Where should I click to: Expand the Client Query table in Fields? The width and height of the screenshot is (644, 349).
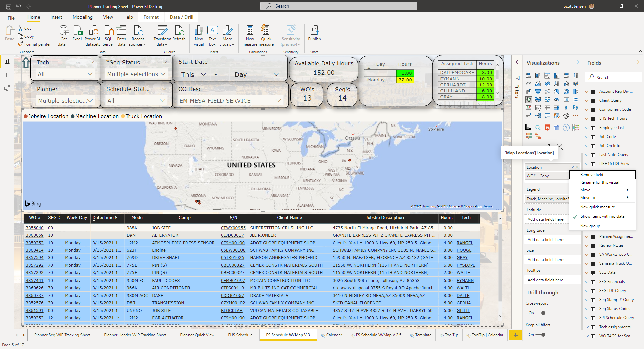[587, 100]
